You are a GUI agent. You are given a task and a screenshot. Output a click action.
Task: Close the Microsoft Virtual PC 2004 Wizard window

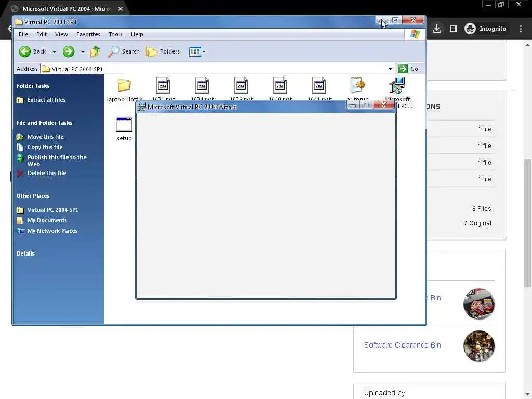coord(383,104)
